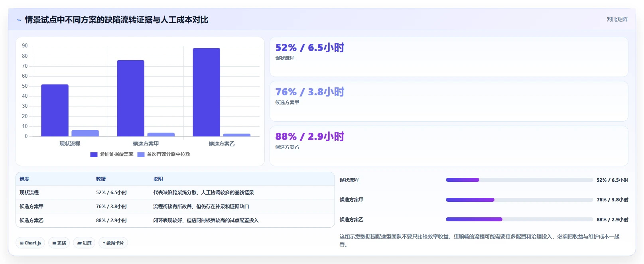Open the 52% / 6.5小时 data card

tap(449, 57)
